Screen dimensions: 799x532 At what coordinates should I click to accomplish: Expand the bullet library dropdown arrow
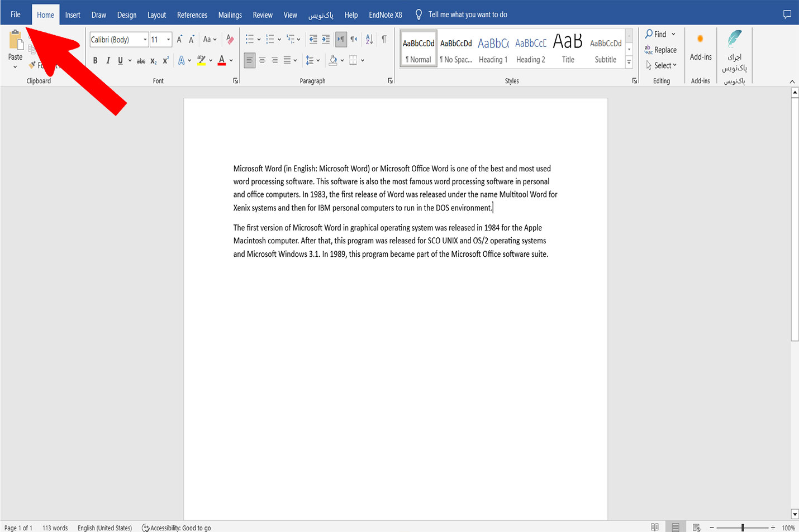pos(259,40)
